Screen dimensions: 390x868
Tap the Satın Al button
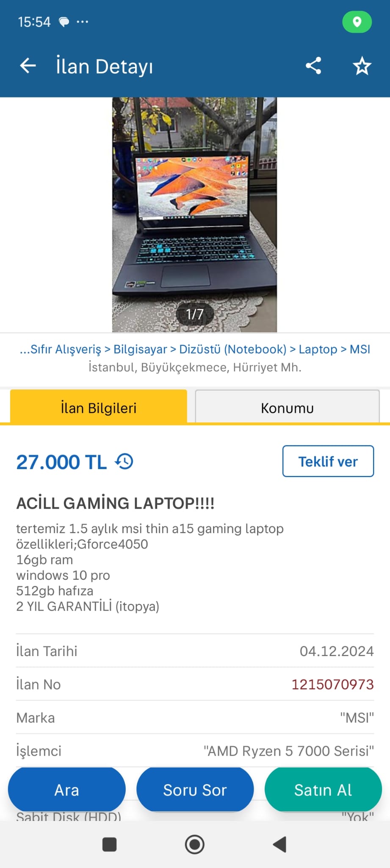323,790
